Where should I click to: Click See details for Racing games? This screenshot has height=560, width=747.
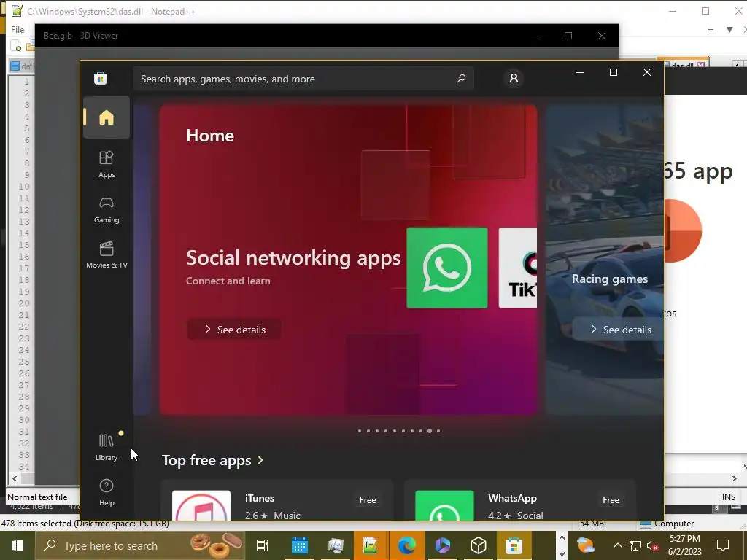click(x=619, y=330)
